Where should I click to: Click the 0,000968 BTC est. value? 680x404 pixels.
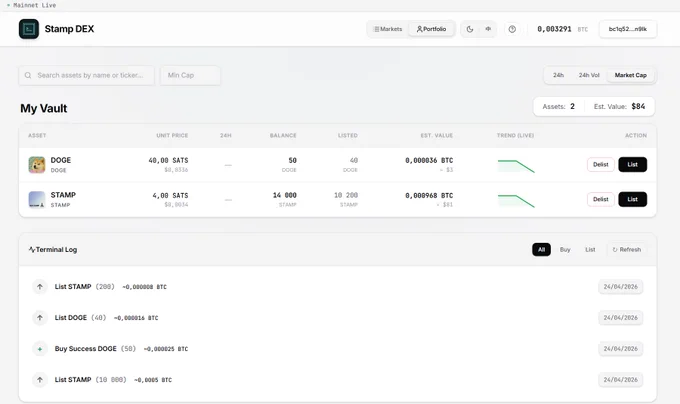pos(429,195)
